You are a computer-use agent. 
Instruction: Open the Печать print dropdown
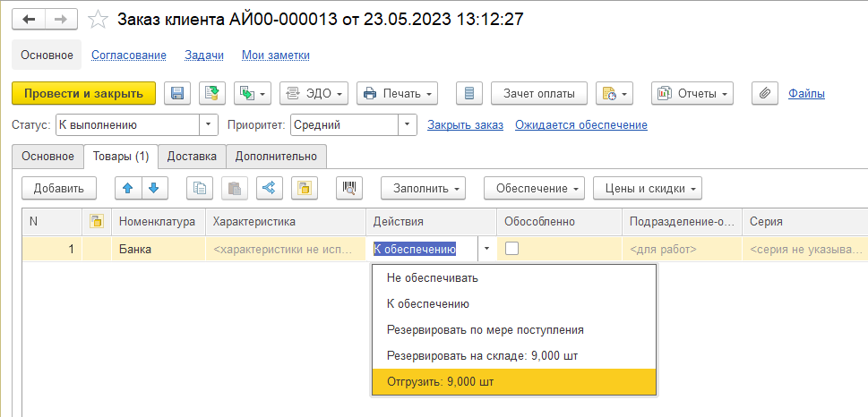(x=397, y=93)
